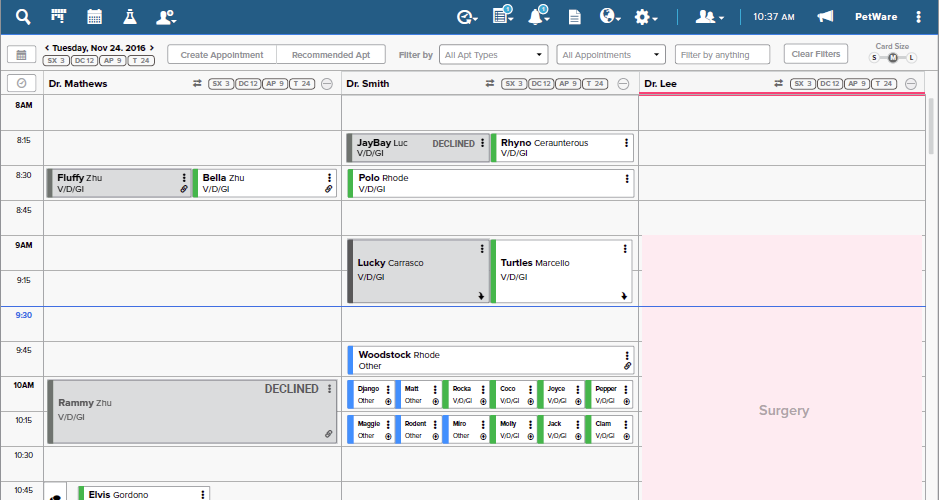Expand the All Appointments dropdown
The width and height of the screenshot is (939, 500).
[611, 54]
